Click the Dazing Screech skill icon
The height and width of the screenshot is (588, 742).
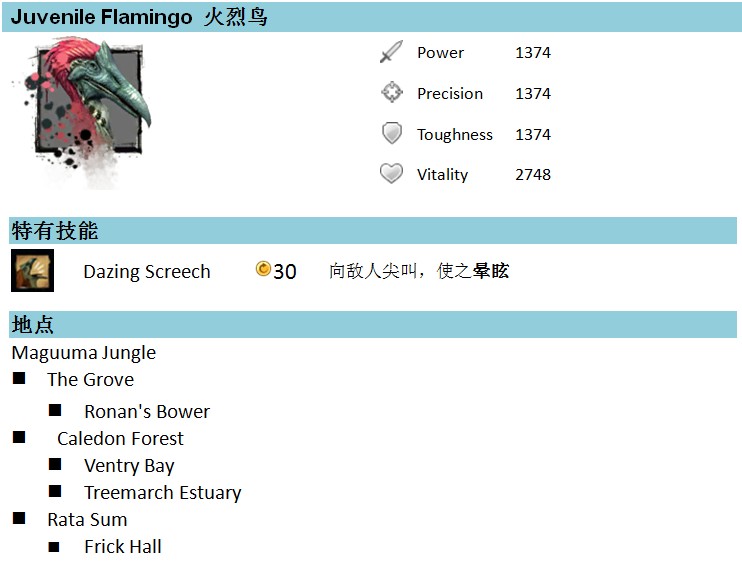tap(32, 271)
